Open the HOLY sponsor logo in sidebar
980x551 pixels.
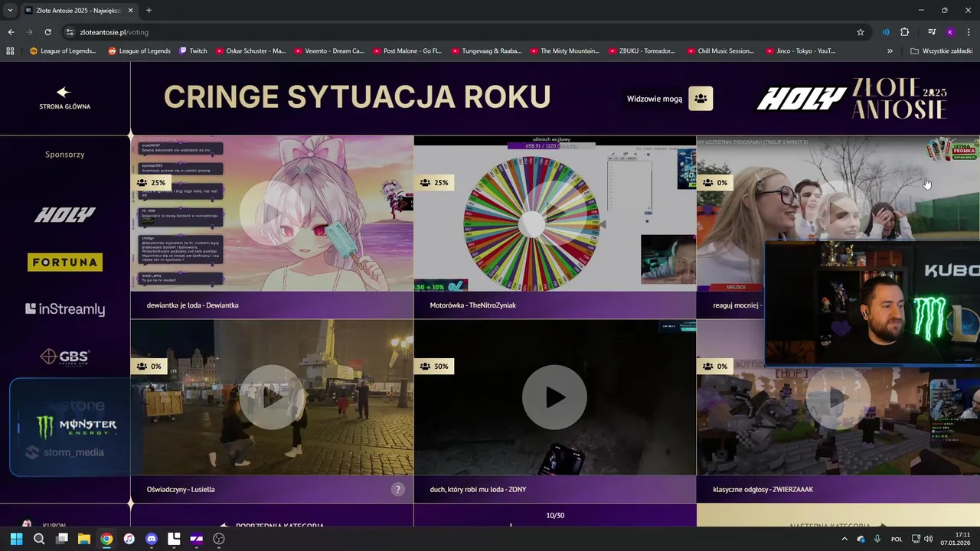tap(65, 215)
